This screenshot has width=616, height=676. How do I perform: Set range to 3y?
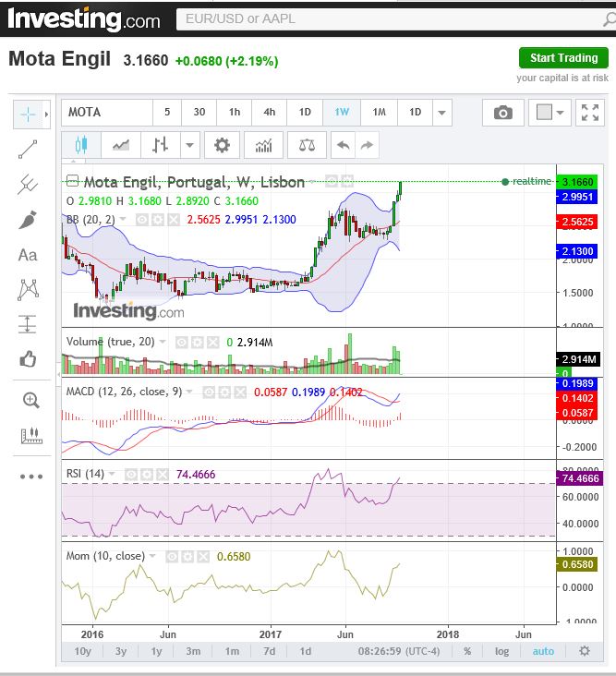pyautogui.click(x=121, y=651)
